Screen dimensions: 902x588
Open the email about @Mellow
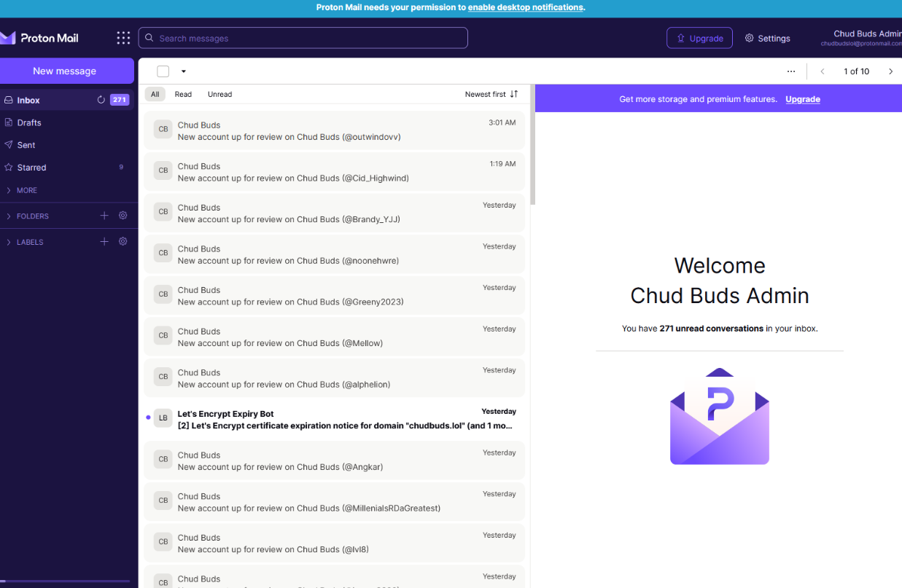(334, 337)
